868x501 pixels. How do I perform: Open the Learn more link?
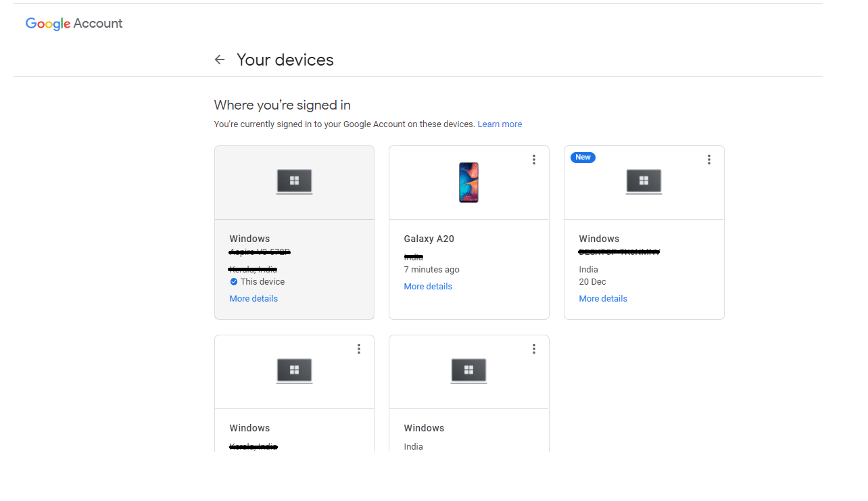(x=500, y=124)
